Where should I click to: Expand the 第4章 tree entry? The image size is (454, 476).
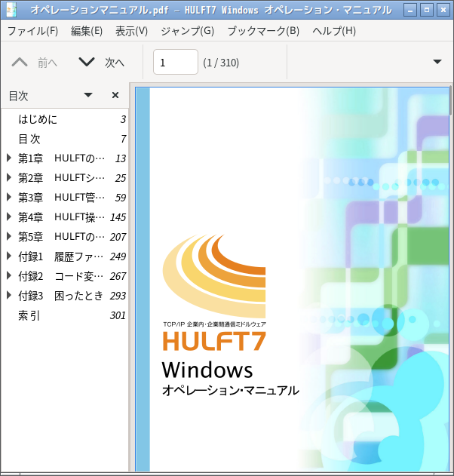[x=9, y=217]
